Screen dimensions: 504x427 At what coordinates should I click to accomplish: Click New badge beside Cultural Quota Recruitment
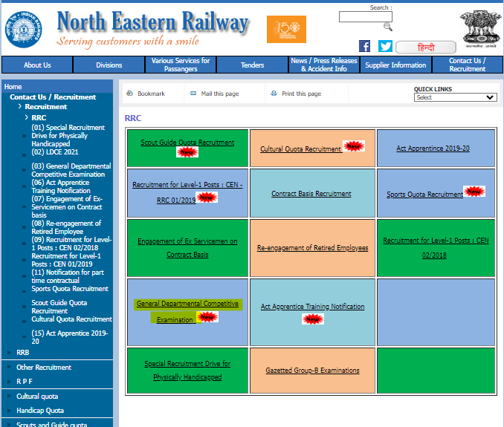pyautogui.click(x=354, y=146)
